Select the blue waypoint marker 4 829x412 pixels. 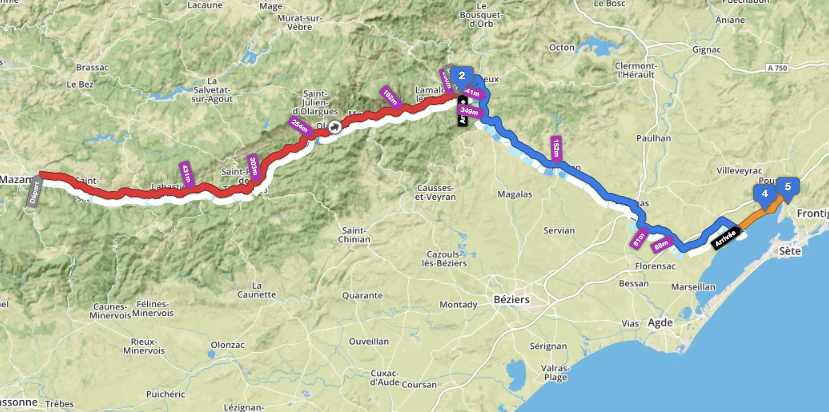764,194
